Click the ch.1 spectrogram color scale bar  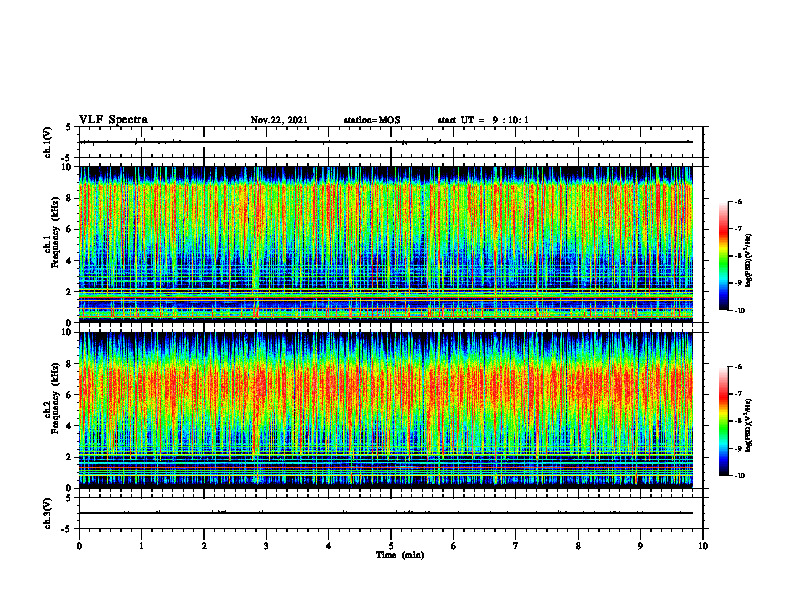pyautogui.click(x=723, y=256)
